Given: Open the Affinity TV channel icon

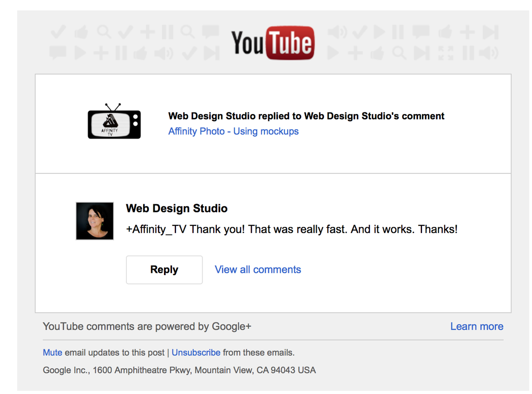Looking at the screenshot, I should 114,121.
